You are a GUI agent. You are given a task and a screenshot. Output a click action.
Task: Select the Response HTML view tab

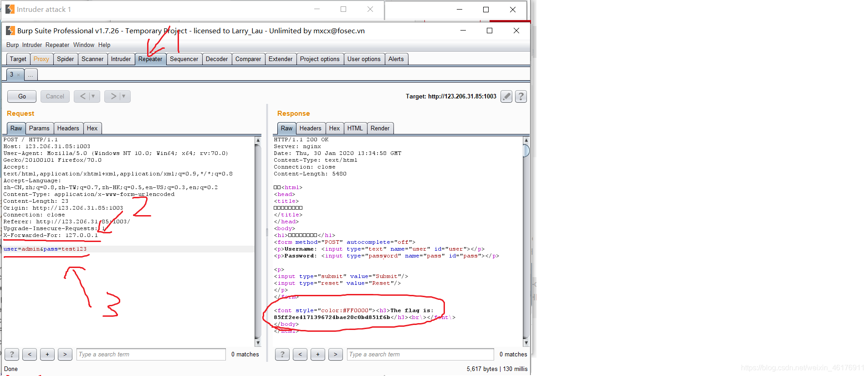tap(355, 128)
